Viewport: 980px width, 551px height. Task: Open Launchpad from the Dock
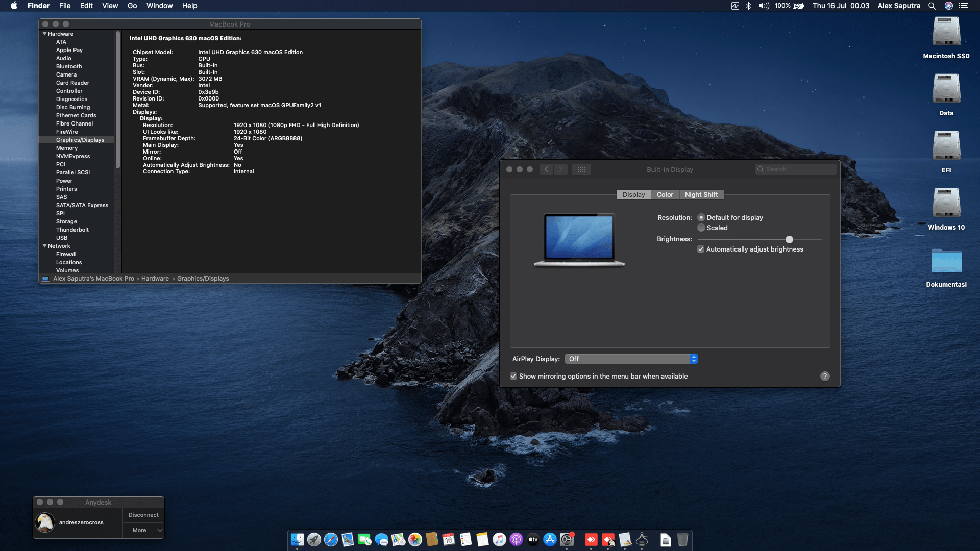tap(314, 540)
